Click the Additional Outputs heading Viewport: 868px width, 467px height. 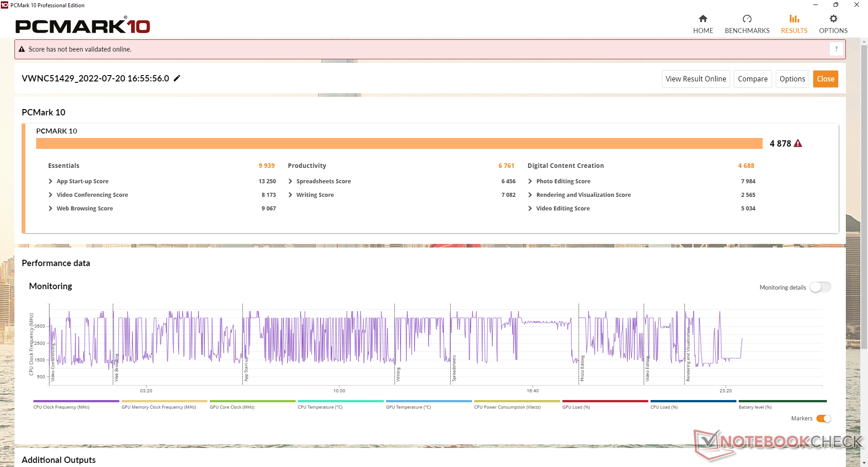tap(59, 460)
